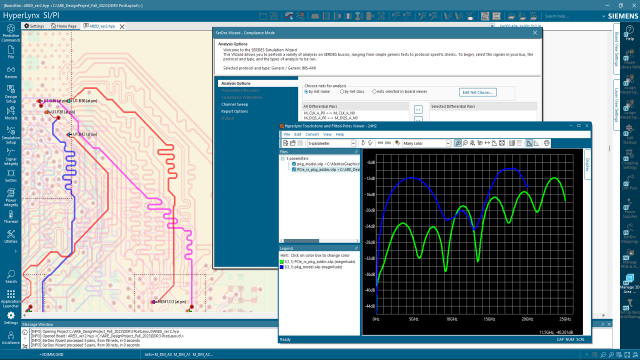Open the Thermal sidebar item
Screen dimensions: 640x360
pyautogui.click(x=11, y=217)
